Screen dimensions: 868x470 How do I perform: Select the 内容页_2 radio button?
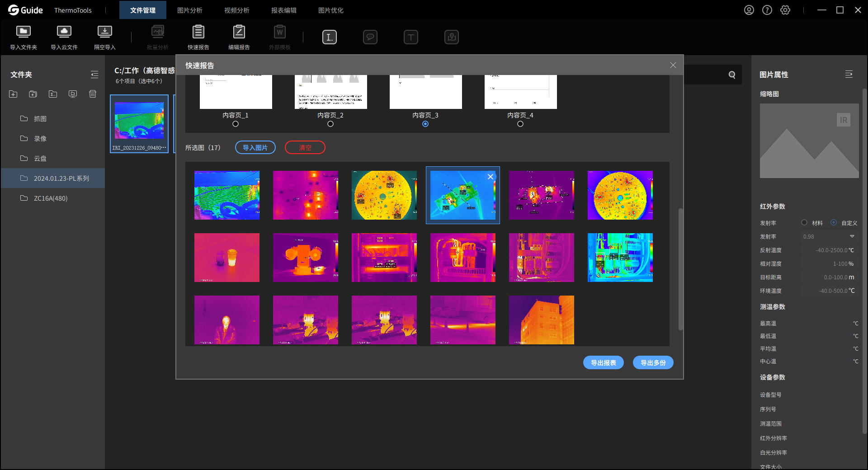[x=330, y=124]
